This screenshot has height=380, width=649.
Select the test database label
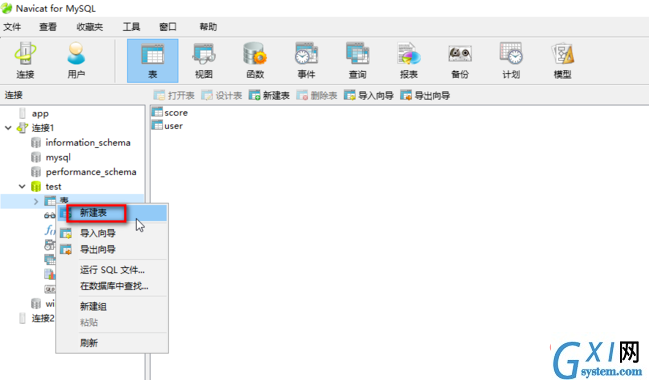53,187
